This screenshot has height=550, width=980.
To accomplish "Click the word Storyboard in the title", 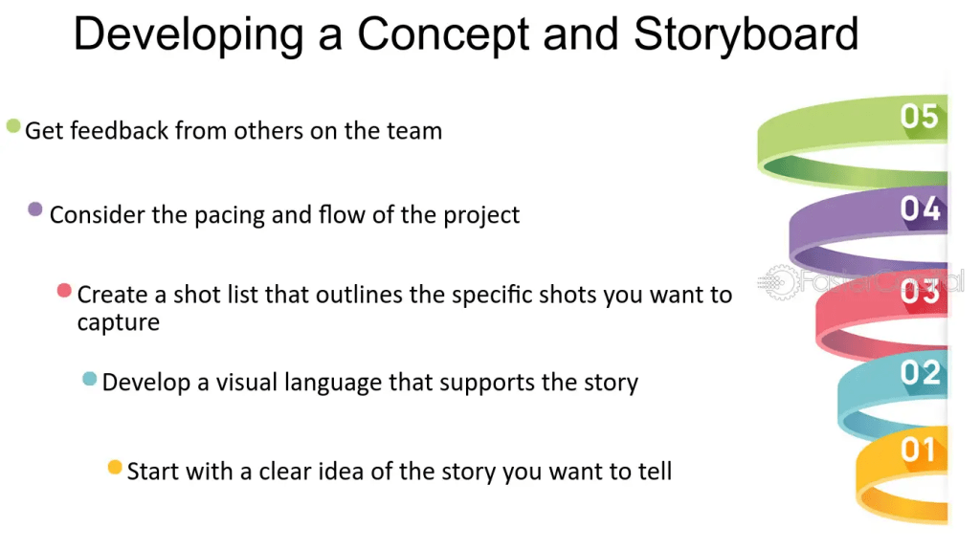I will (x=746, y=35).
